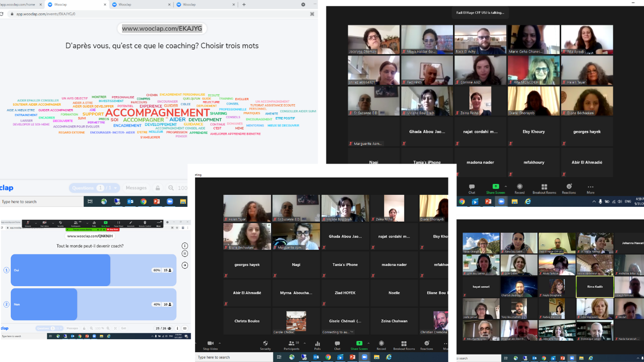The height and width of the screenshot is (362, 644).
Task: Open More options in top-right Zoom window
Action: [590, 189]
